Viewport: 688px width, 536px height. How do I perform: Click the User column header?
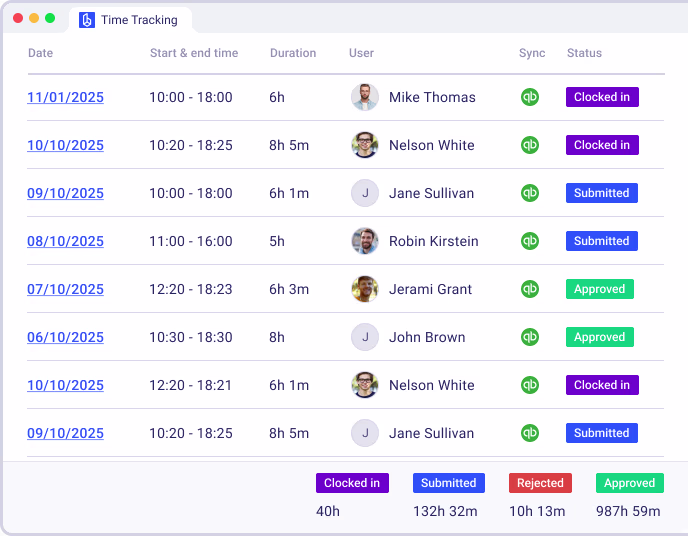click(x=361, y=53)
